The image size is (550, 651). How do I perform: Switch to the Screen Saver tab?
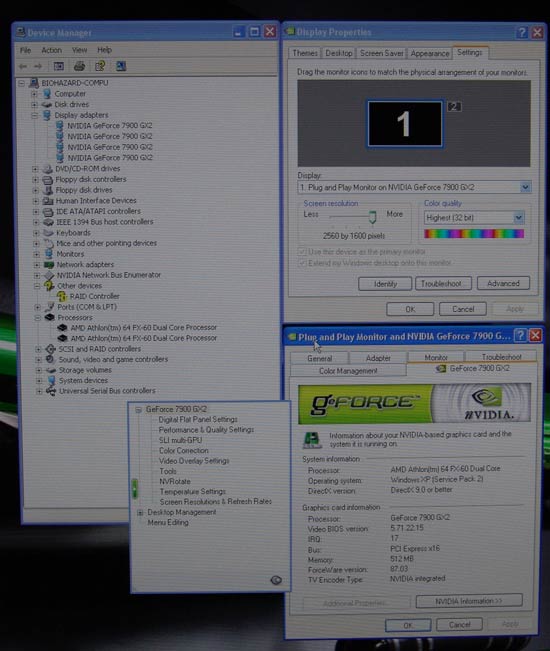(x=381, y=53)
